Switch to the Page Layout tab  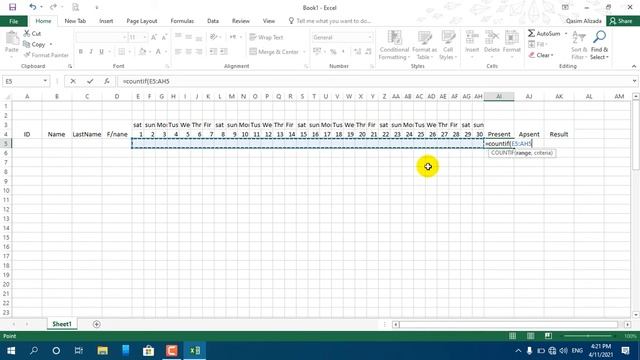click(142, 21)
